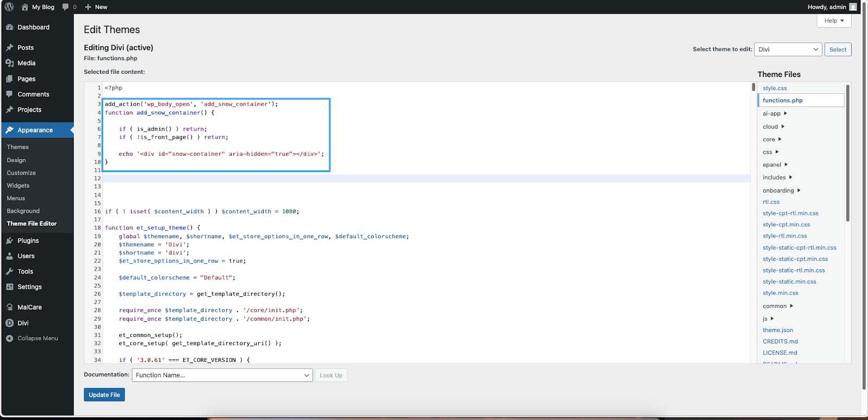Open style-cpt.min.css file
Viewport: 868px width, 420px height.
click(786, 225)
